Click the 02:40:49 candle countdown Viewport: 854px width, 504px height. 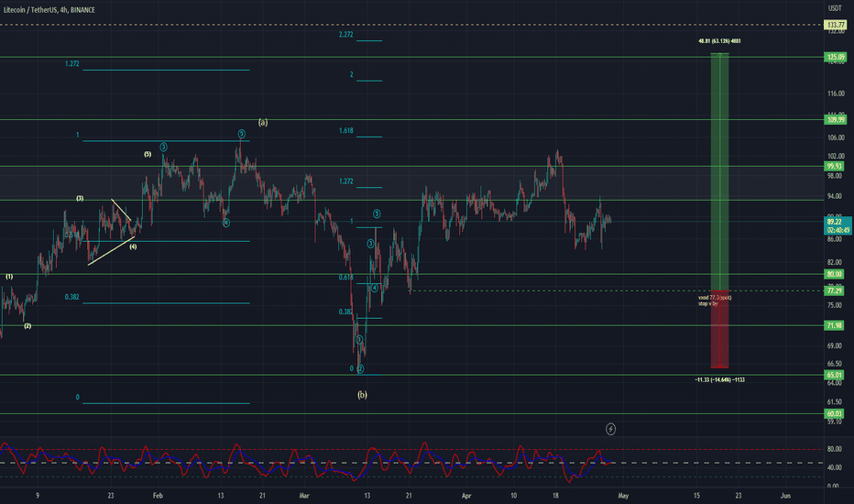(x=838, y=230)
